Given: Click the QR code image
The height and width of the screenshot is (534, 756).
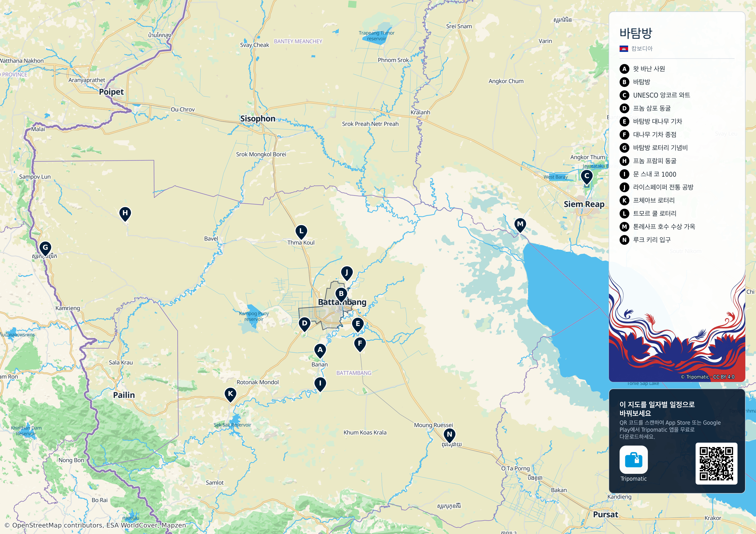Looking at the screenshot, I should pos(716,464).
